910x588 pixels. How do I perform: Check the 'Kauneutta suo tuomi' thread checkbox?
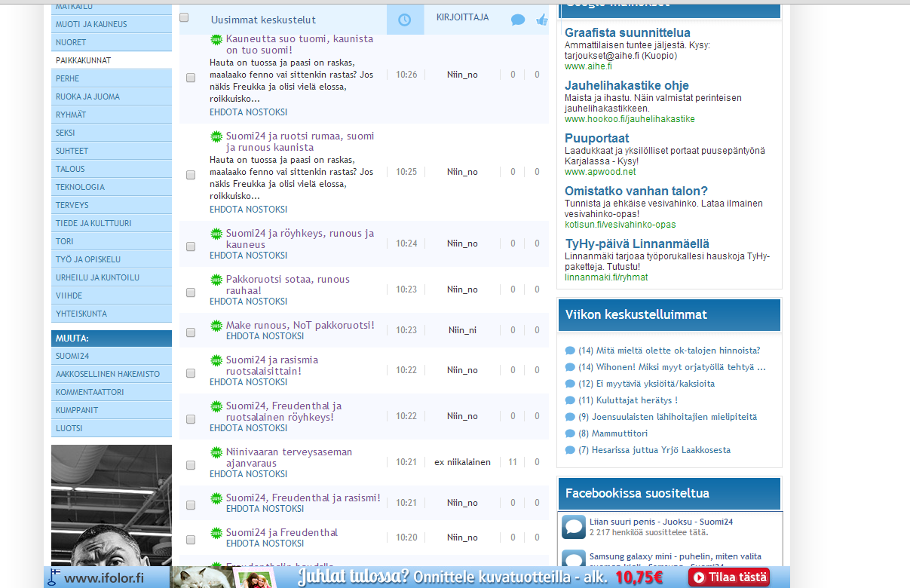pos(191,77)
